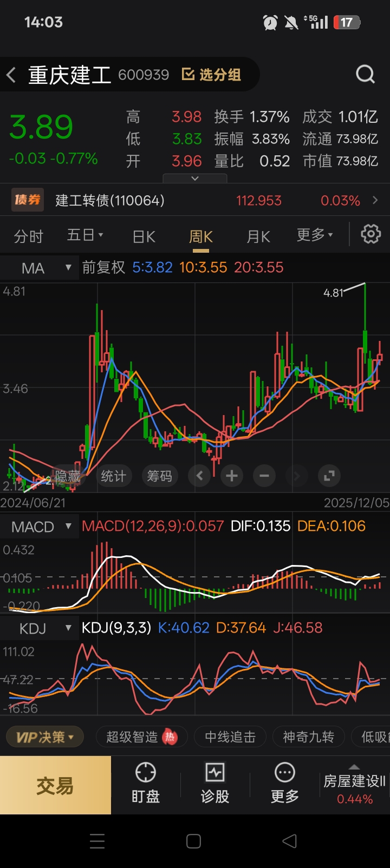Viewport: 390px width, 868px height.
Task: Tap the 交易 trade button
Action: [x=55, y=785]
